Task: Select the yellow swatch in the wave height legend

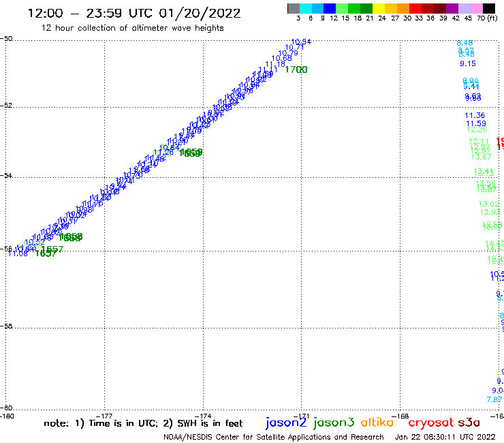Action: (379, 8)
